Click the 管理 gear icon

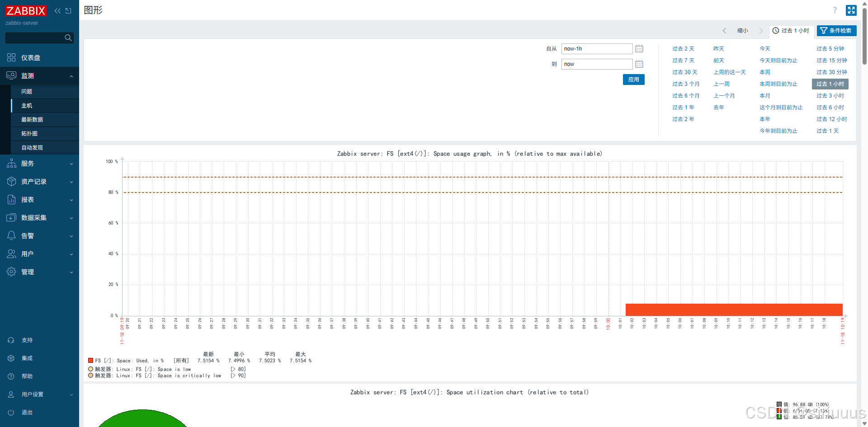[x=11, y=272]
